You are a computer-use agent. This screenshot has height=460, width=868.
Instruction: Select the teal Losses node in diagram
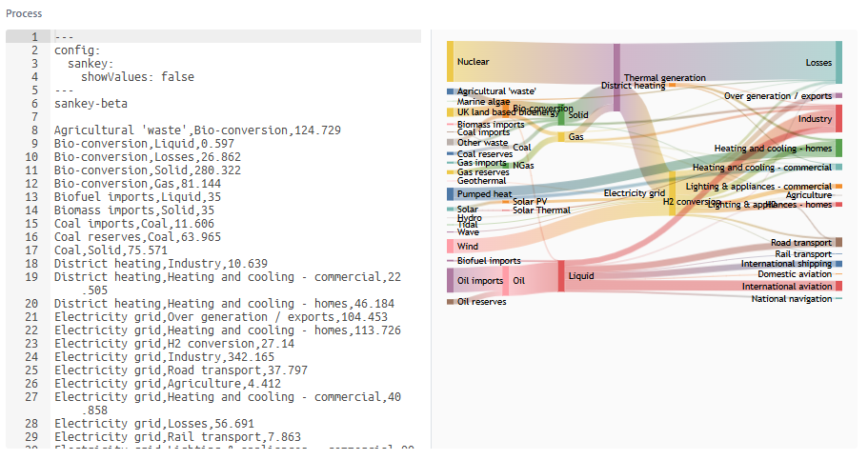tap(838, 62)
